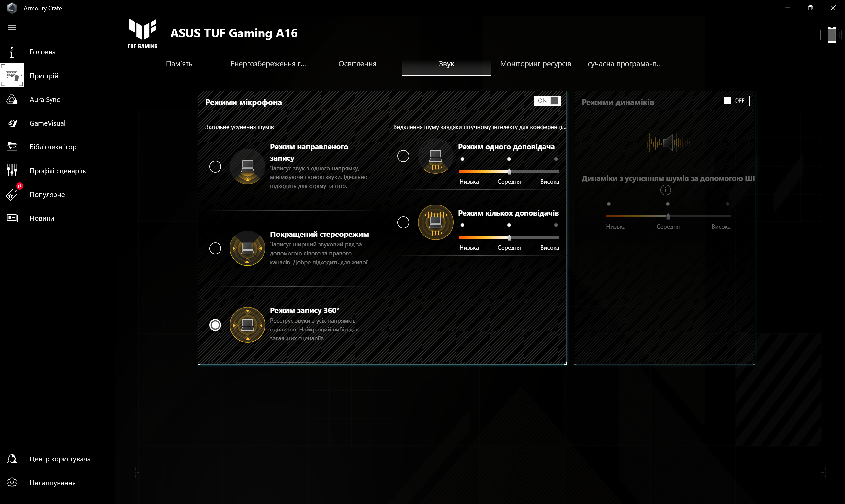Select directed recording mode radio button

point(215,166)
